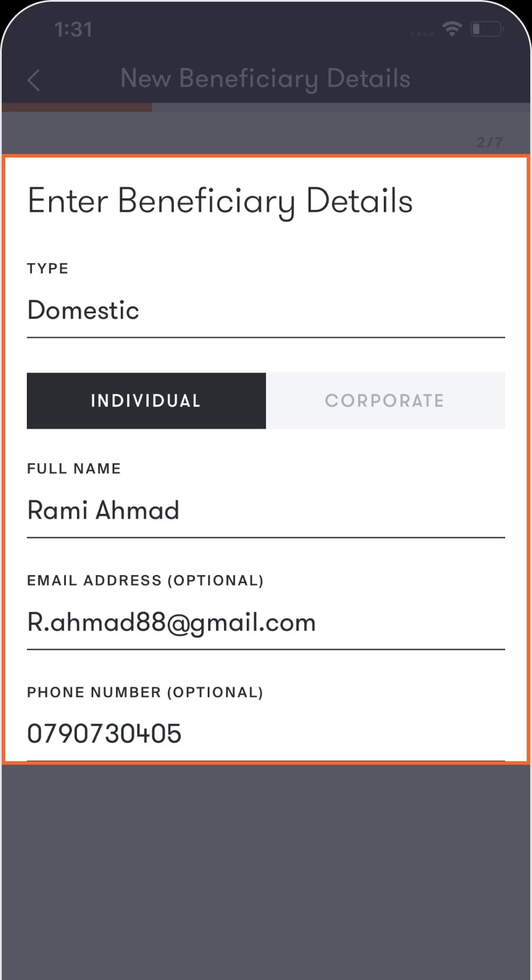
Task: Tap the back arrow icon
Action: coord(34,80)
